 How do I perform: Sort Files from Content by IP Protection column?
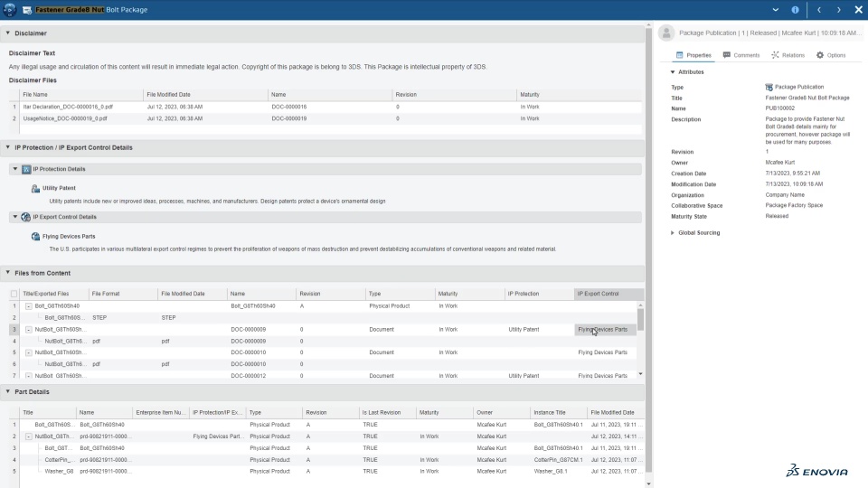[540, 294]
